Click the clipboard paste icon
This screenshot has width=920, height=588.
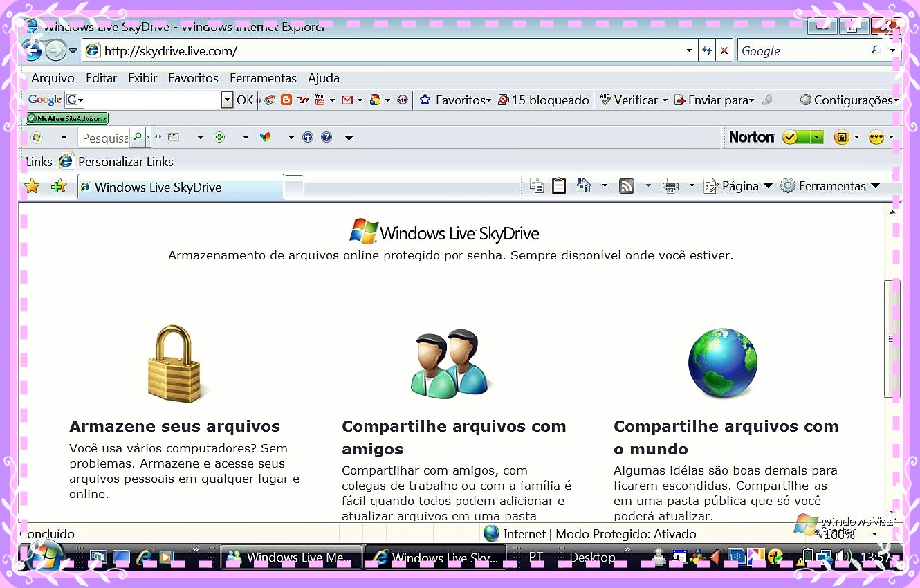coord(559,185)
